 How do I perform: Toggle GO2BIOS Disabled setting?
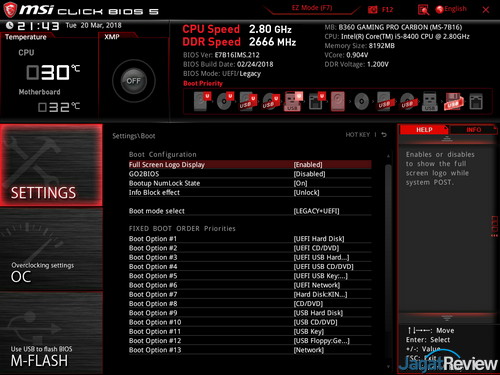[309, 174]
